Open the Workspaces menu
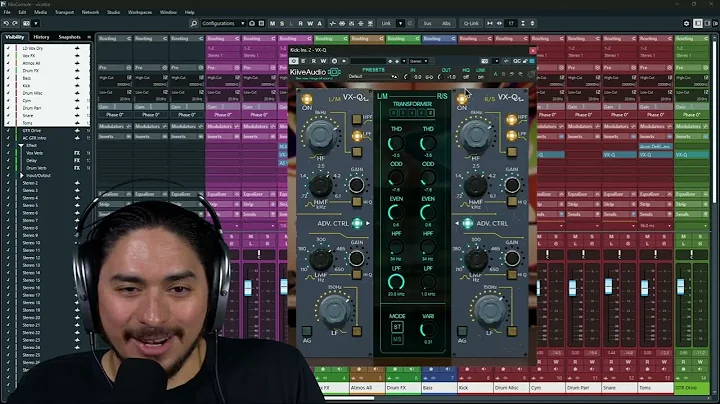720x404 pixels. click(x=140, y=12)
